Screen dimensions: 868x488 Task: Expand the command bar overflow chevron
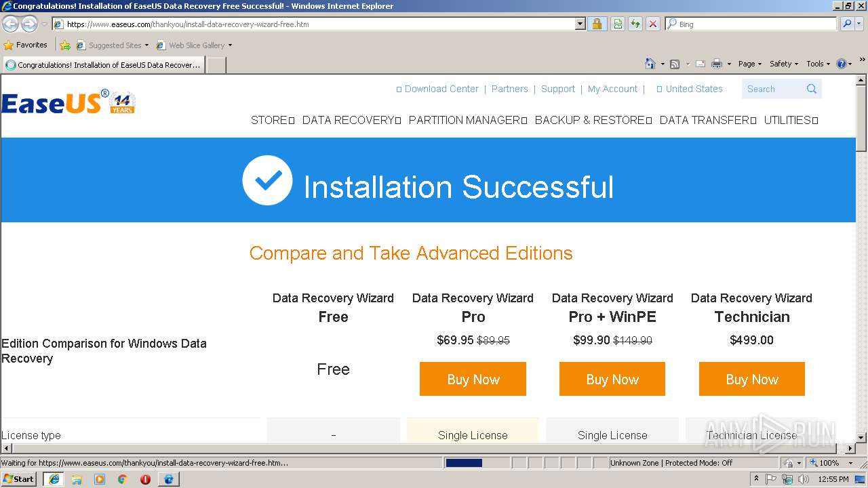(x=863, y=60)
